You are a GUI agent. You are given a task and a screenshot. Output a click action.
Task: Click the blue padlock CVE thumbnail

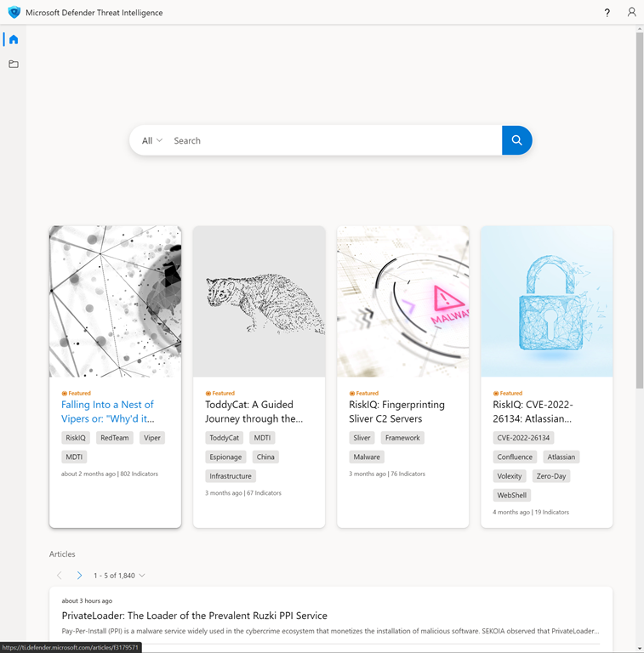546,301
